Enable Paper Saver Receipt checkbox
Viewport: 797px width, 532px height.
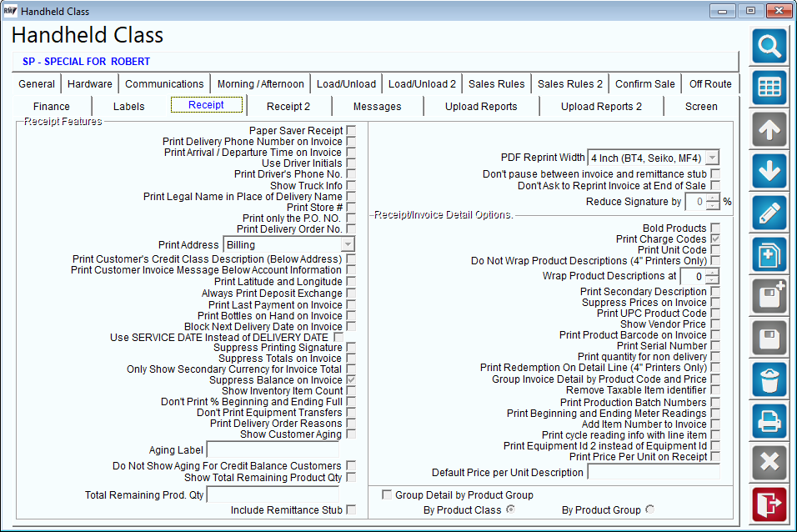[351, 130]
